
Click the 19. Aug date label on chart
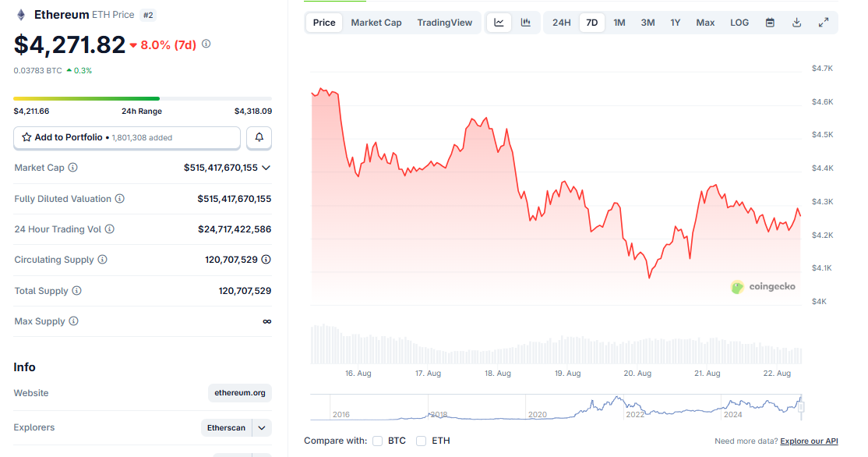tap(567, 374)
